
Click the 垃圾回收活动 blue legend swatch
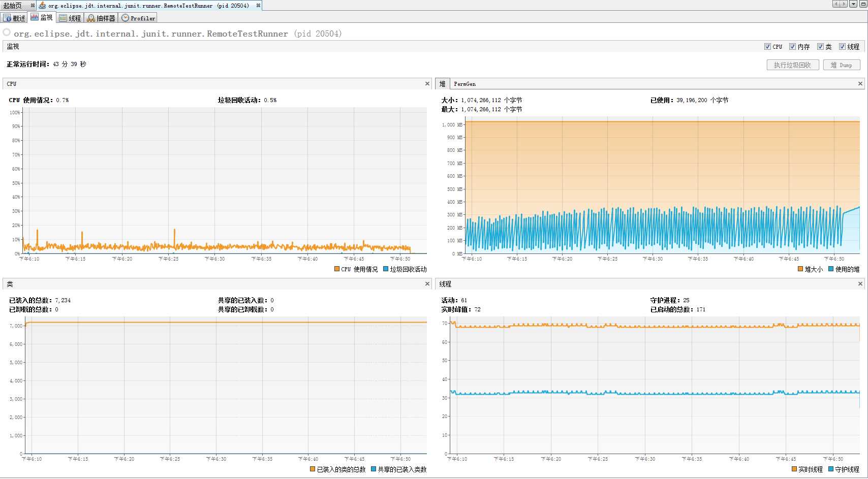tap(386, 269)
